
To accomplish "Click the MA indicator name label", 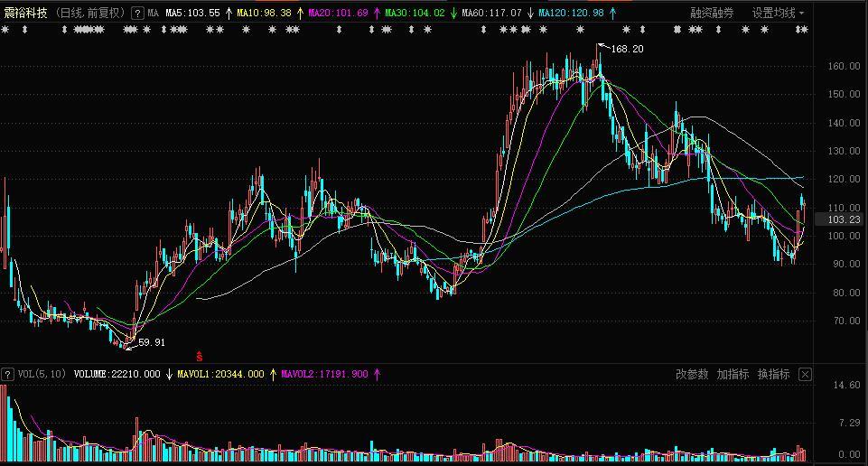I will tap(154, 13).
